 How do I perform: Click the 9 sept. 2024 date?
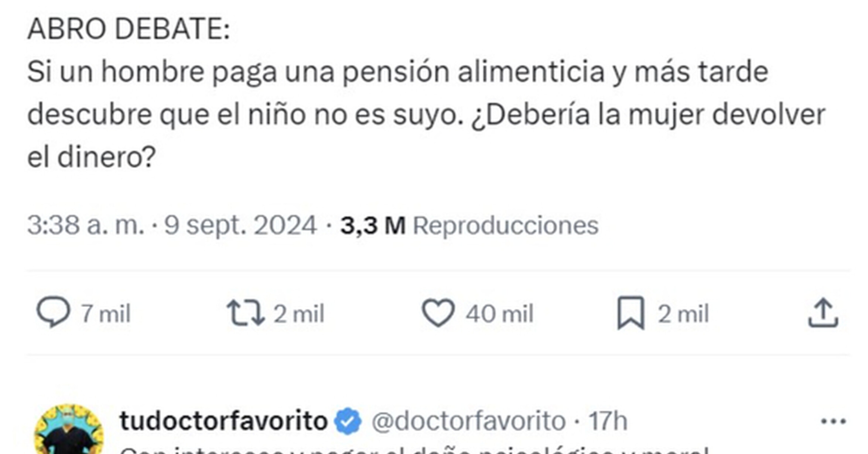[240, 225]
